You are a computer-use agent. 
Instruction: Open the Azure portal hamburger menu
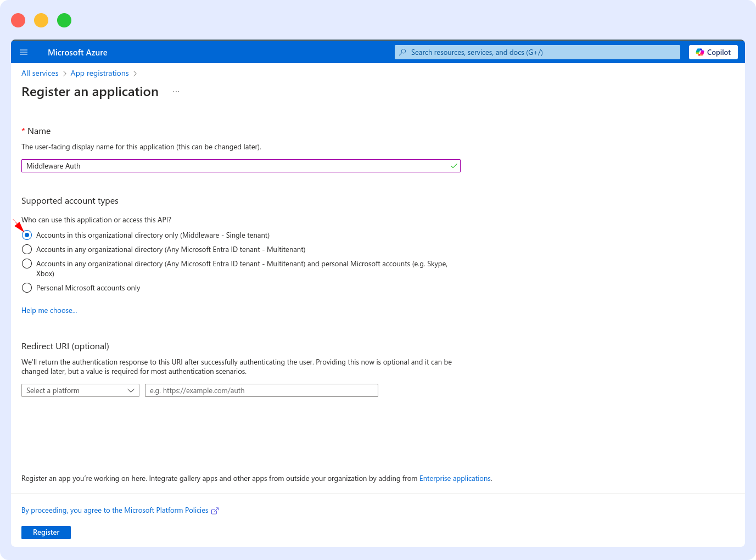23,52
